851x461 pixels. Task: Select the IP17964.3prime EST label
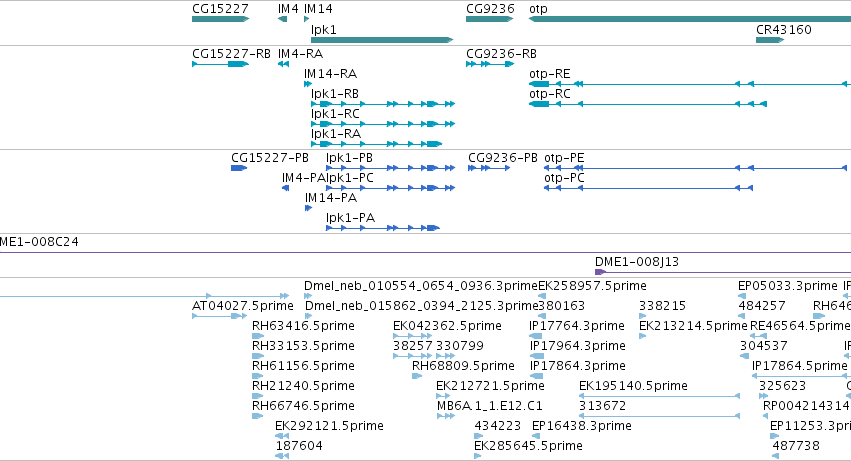pos(577,346)
